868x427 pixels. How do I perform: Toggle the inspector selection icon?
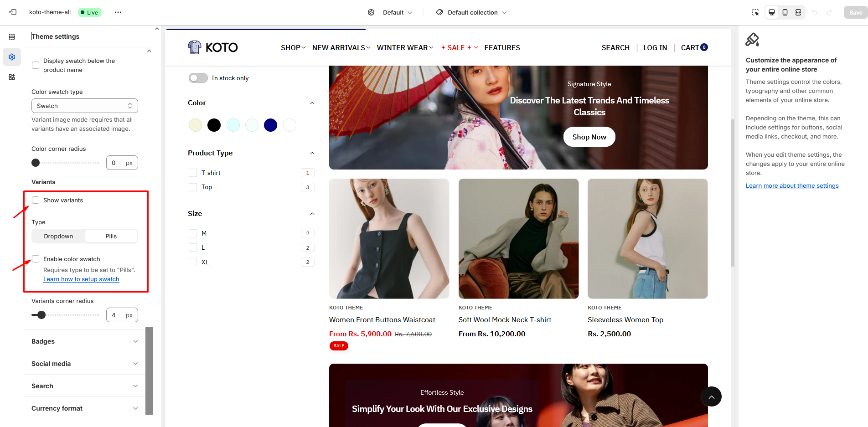(755, 12)
